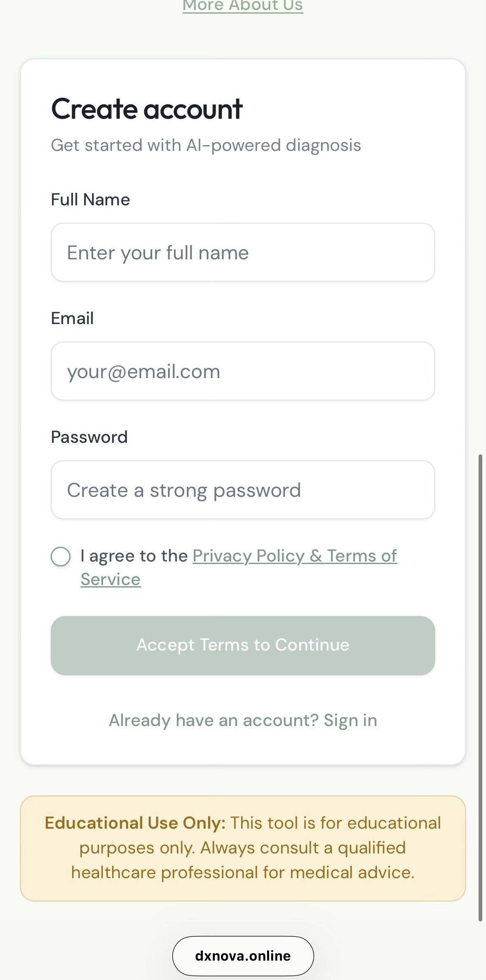Open the More About Us link

point(243,6)
